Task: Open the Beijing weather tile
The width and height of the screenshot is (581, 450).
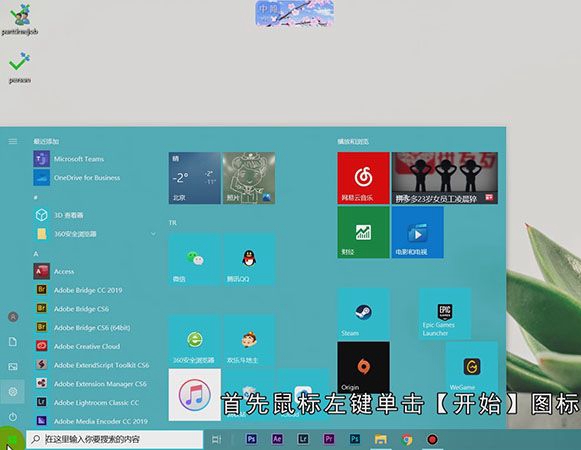Action: pyautogui.click(x=195, y=178)
